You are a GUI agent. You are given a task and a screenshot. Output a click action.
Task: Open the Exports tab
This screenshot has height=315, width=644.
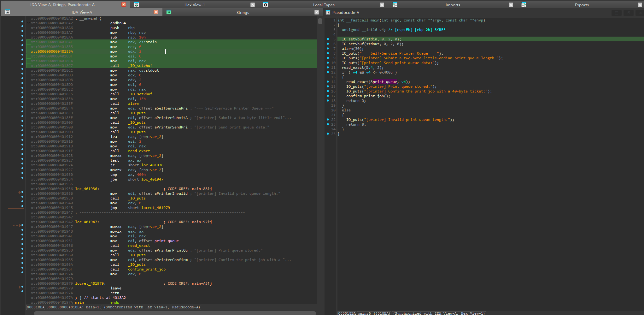click(x=582, y=5)
